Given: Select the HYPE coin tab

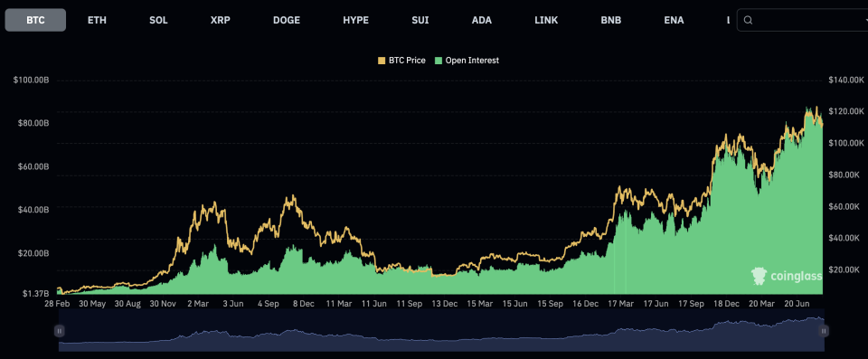Looking at the screenshot, I should click(x=355, y=20).
